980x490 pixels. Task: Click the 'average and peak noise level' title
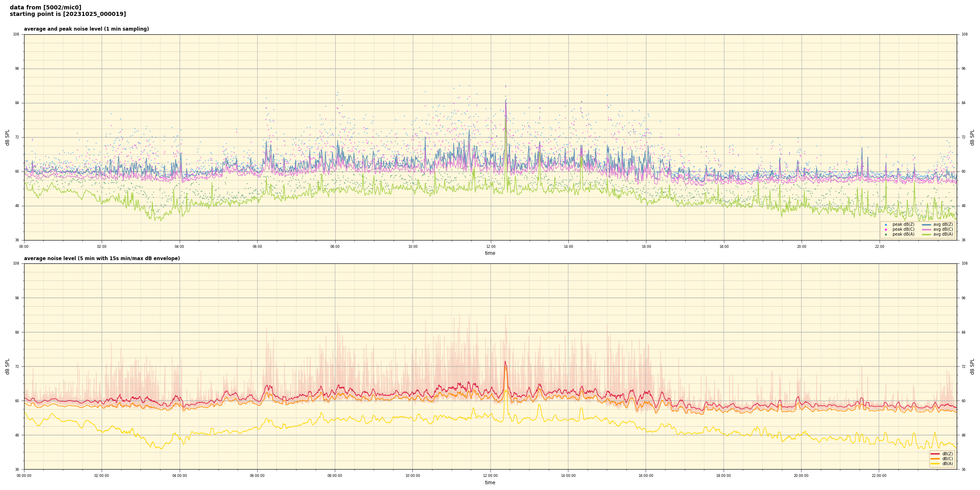[86, 29]
